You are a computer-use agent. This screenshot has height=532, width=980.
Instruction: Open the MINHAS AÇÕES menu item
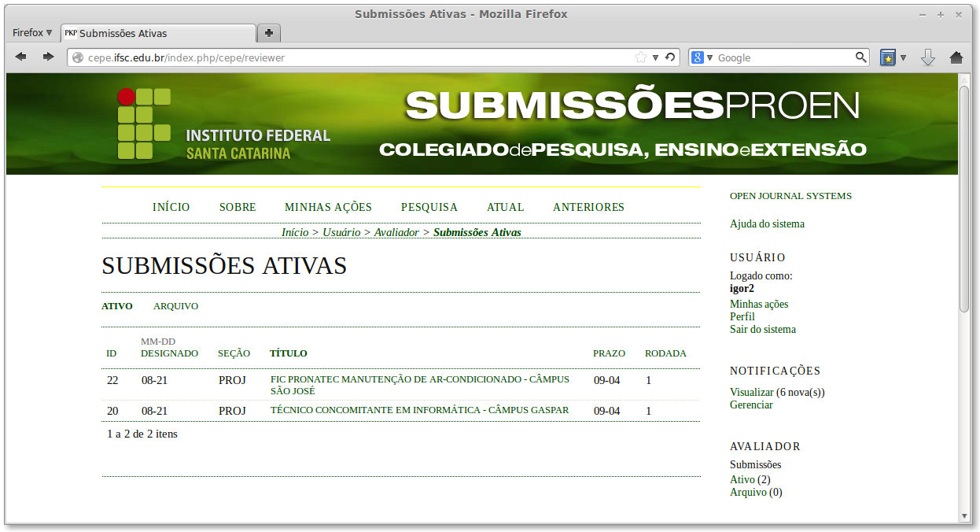pyautogui.click(x=328, y=207)
